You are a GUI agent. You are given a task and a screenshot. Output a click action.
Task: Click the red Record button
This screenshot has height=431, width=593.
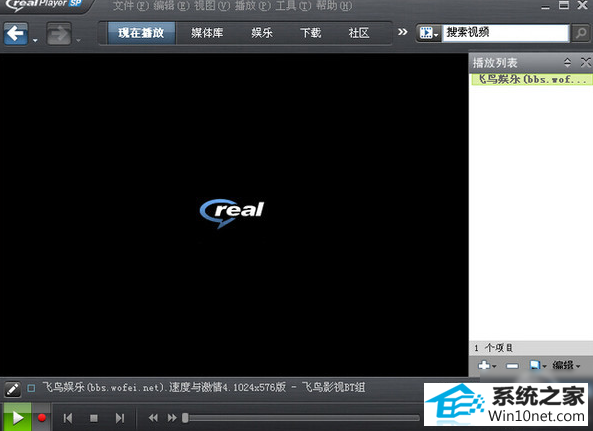click(42, 417)
